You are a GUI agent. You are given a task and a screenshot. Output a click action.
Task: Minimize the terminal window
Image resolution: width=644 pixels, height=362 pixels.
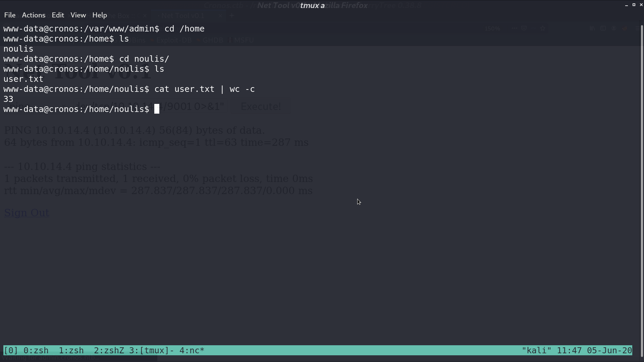[x=626, y=5]
